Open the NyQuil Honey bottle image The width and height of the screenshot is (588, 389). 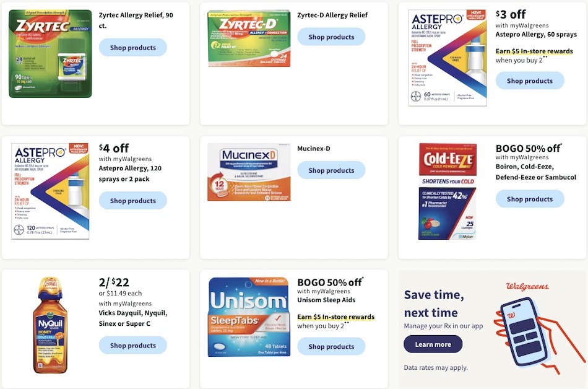coord(50,325)
